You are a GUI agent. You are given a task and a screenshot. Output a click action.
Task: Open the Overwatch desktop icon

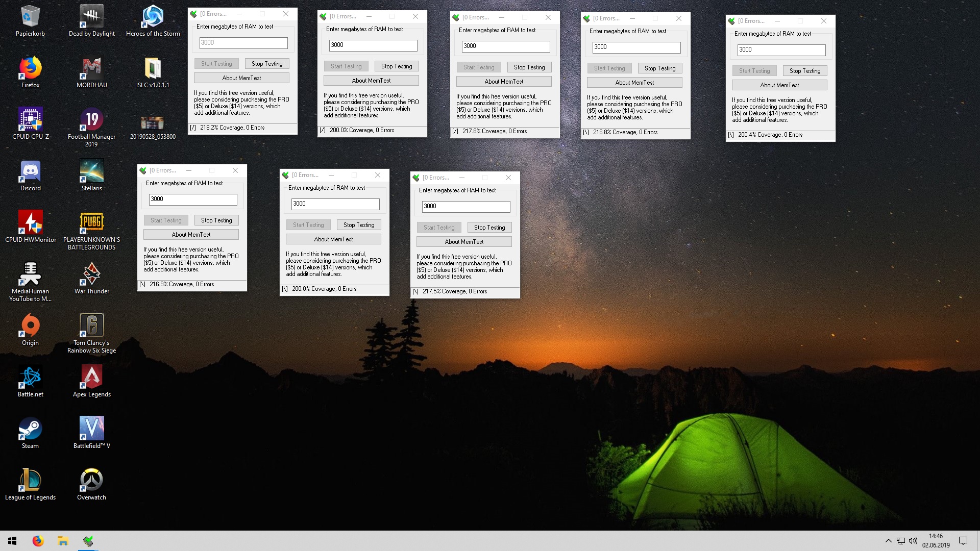click(92, 481)
